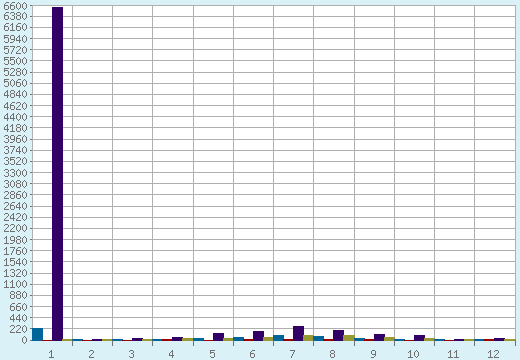Select the blue bar in month 1
The height and width of the screenshot is (360, 520).
click(x=38, y=334)
